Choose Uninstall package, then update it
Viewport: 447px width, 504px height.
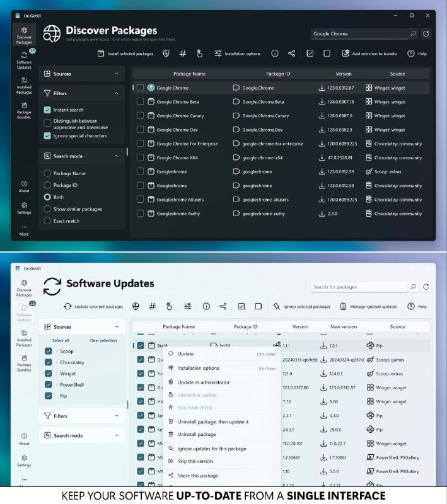[x=222, y=421]
